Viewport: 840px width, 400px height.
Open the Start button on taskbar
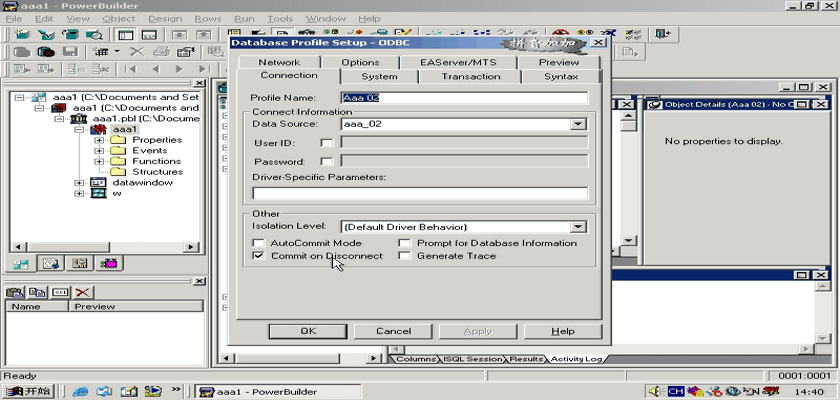tap(28, 391)
